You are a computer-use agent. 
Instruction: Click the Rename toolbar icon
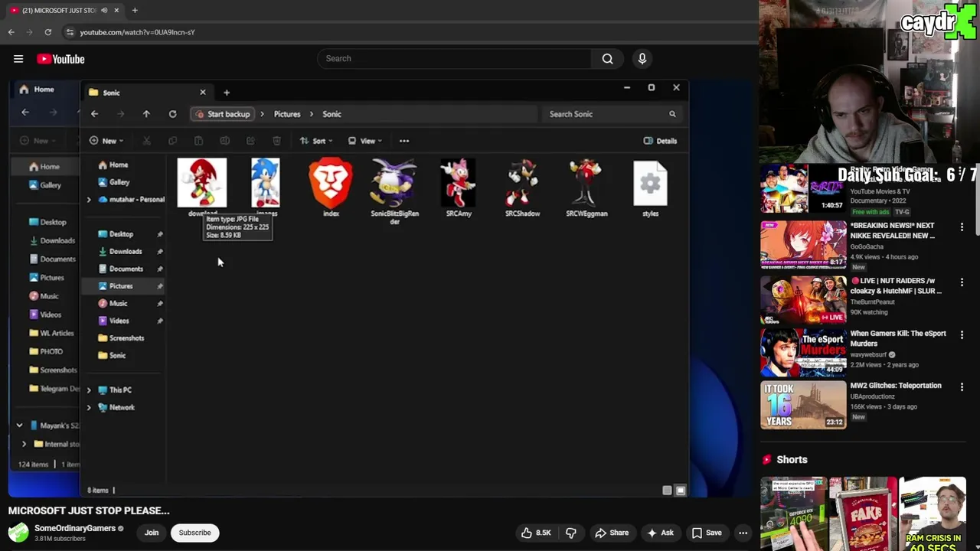tap(224, 141)
